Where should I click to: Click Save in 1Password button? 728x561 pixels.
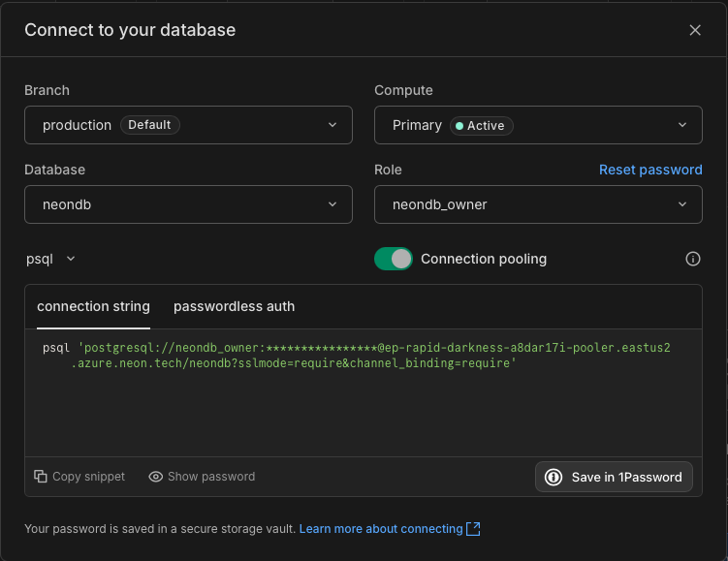pos(614,477)
